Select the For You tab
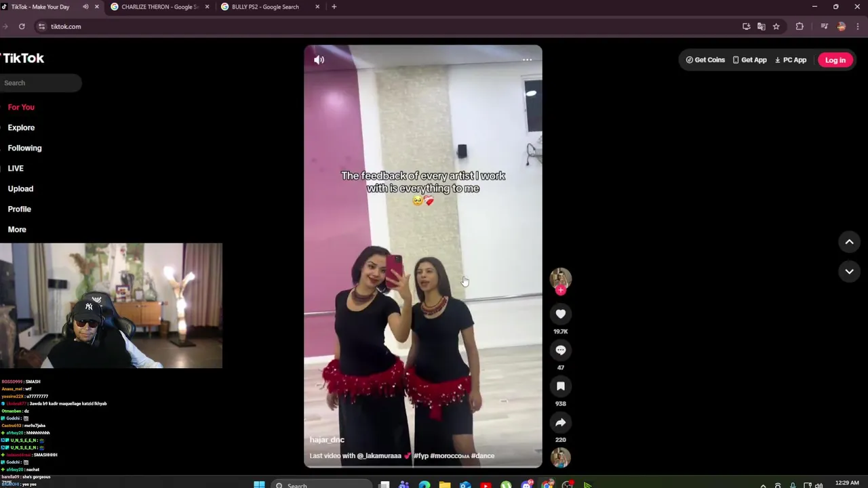Screen dimensions: 868x488 21,107
